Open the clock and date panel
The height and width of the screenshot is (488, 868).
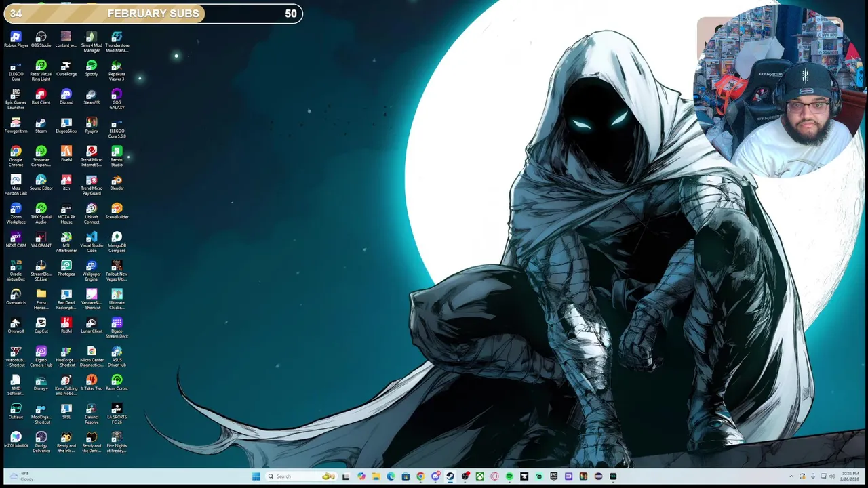point(850,476)
